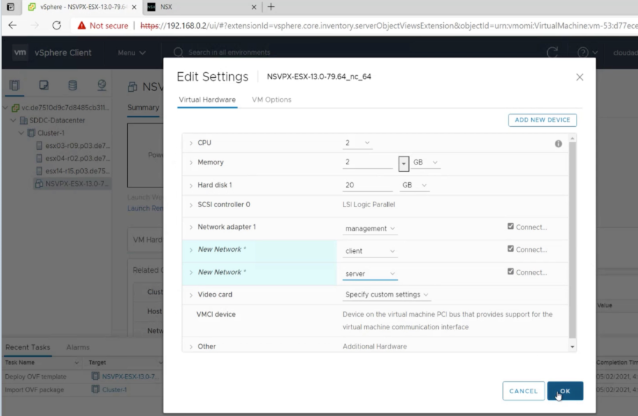Expand the SCSI controller 0 row
Screen dimensions: 638x416
click(x=191, y=205)
